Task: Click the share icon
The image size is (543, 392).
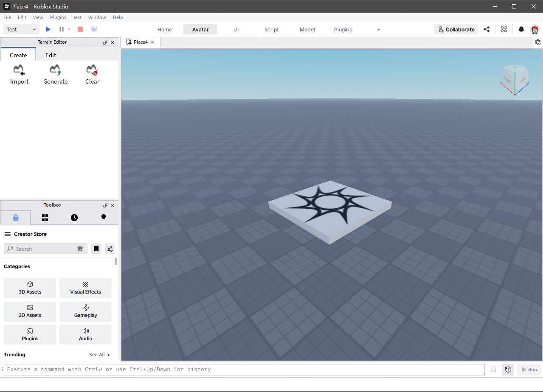Action: point(487,29)
